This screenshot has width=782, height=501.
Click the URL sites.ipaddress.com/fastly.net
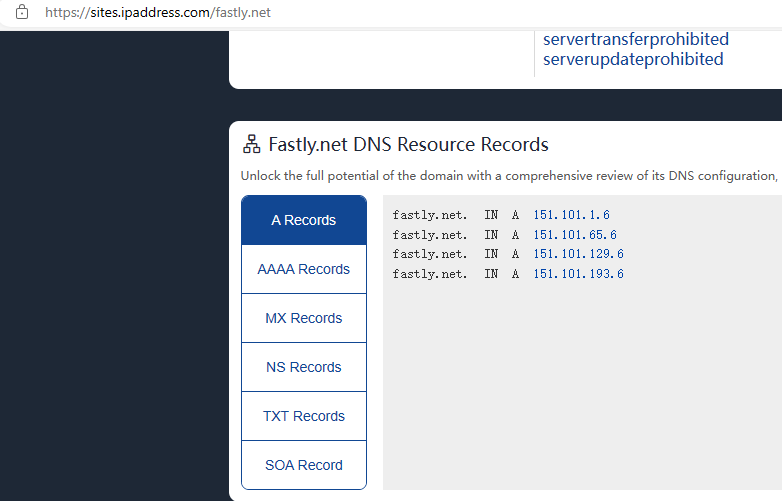pyautogui.click(x=158, y=12)
